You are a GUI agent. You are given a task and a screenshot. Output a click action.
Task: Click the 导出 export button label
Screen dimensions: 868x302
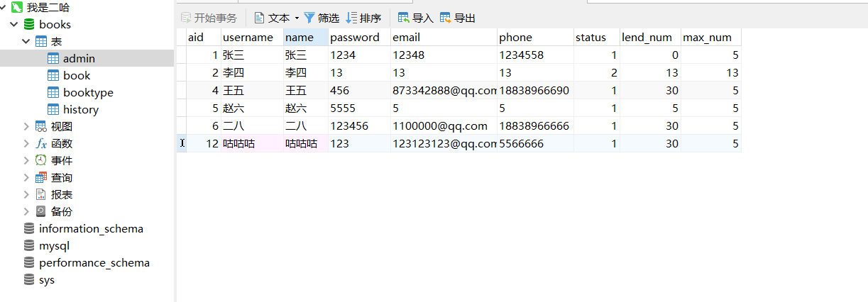click(465, 18)
